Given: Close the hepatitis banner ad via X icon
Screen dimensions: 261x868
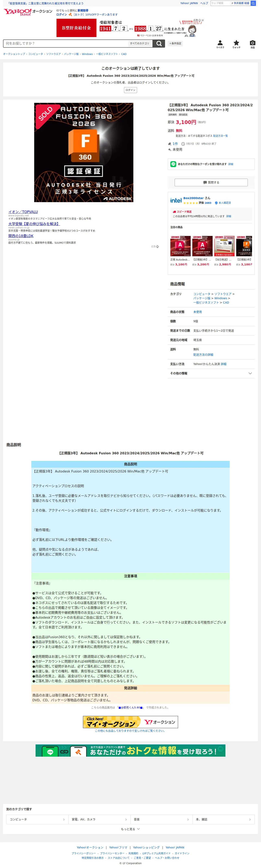Looking at the screenshot, I should coord(202,21).
